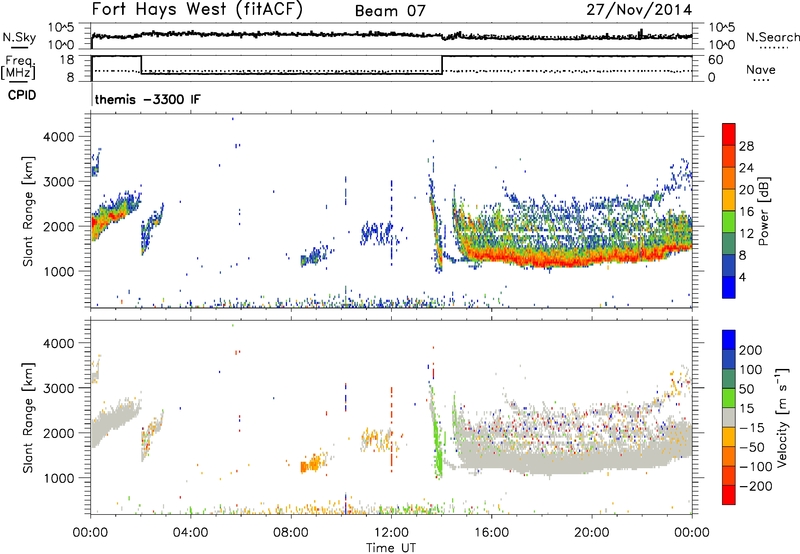Click the '20:00' time tick label
This screenshot has height=554, width=800.
point(591,533)
